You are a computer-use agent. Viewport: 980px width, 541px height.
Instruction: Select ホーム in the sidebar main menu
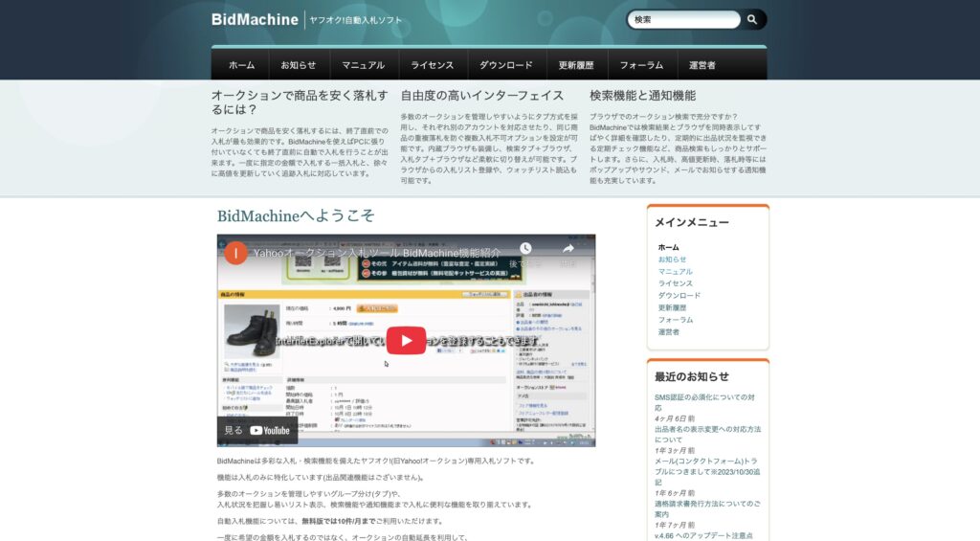[x=668, y=247]
